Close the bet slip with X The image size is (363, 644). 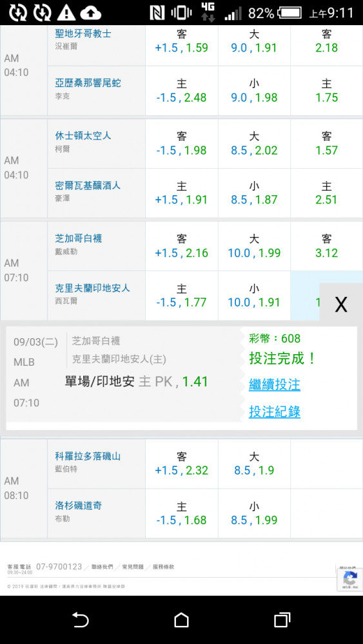pyautogui.click(x=341, y=305)
